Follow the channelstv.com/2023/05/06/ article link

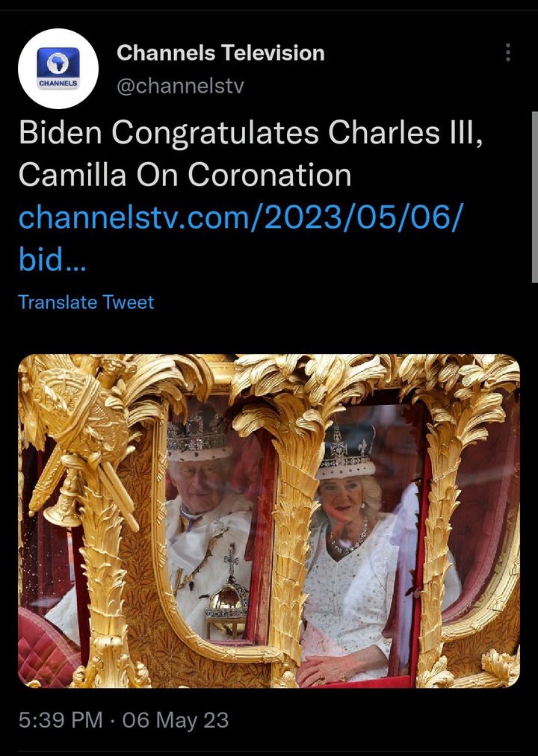pos(241,217)
